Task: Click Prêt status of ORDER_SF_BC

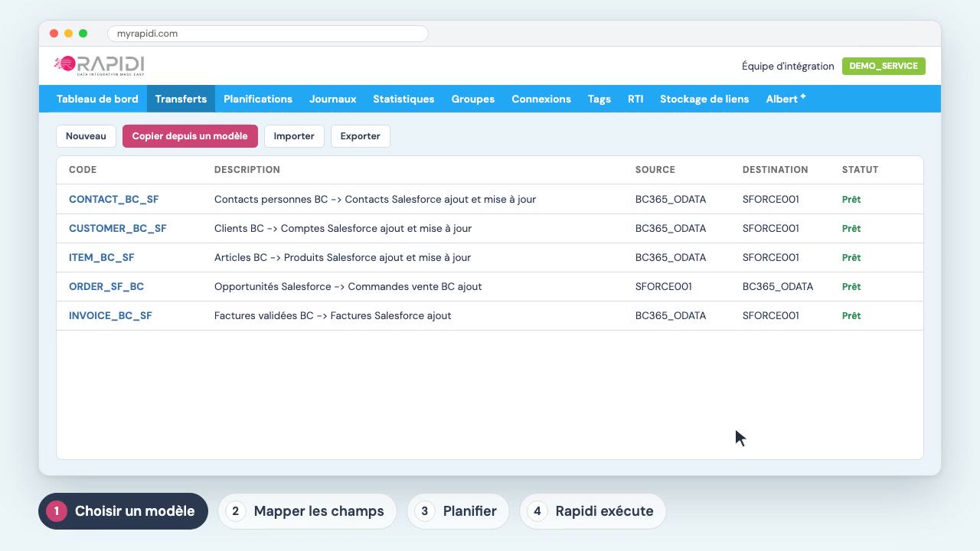Action: (x=851, y=286)
